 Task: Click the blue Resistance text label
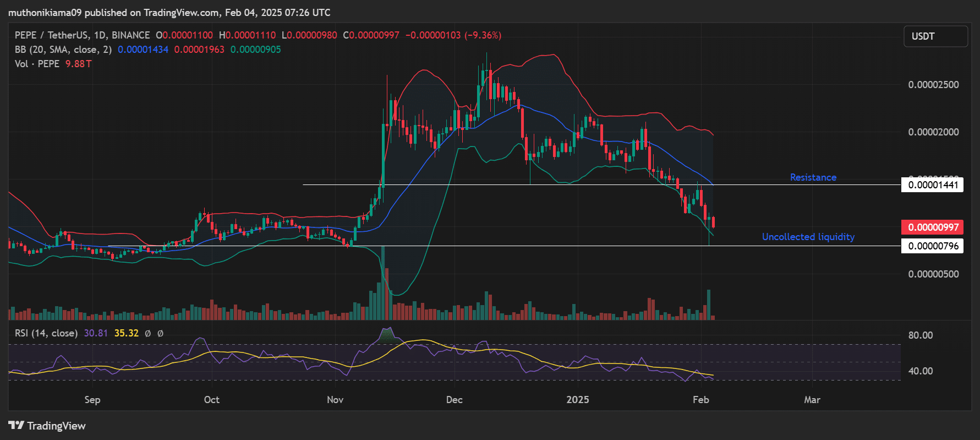click(x=813, y=177)
